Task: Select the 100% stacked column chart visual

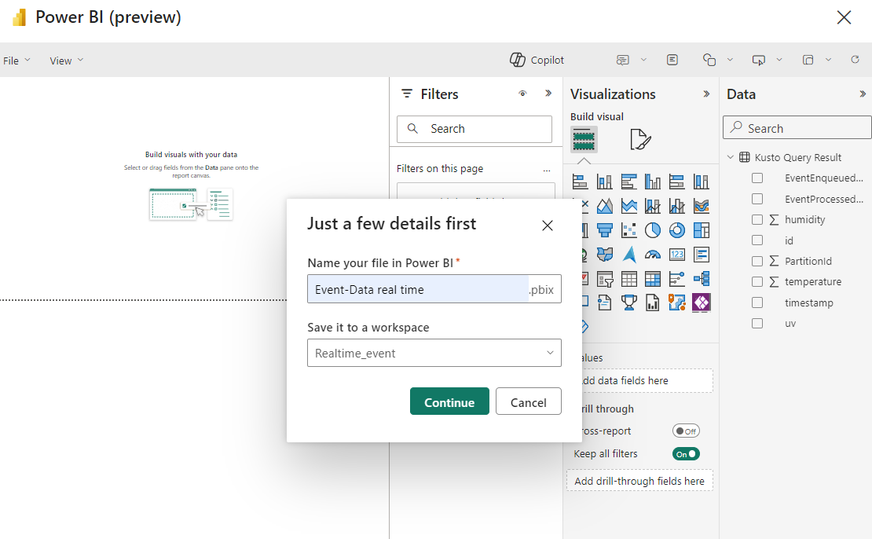Action: [x=701, y=181]
